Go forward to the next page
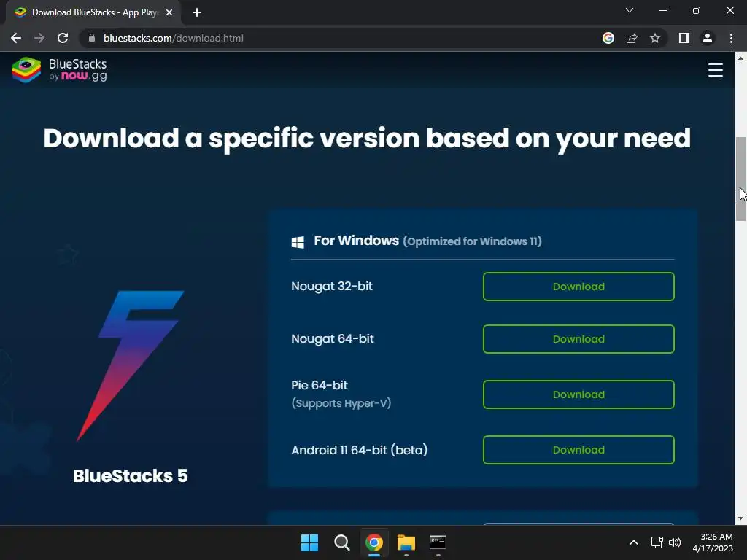Viewport: 747px width, 560px height. (39, 38)
